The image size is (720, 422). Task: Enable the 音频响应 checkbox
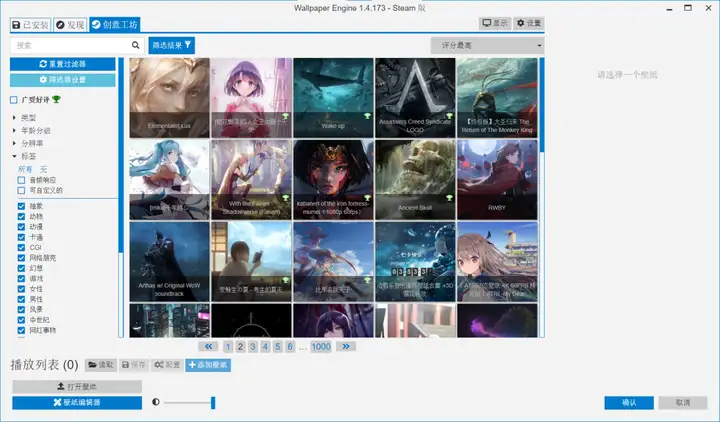click(x=21, y=180)
